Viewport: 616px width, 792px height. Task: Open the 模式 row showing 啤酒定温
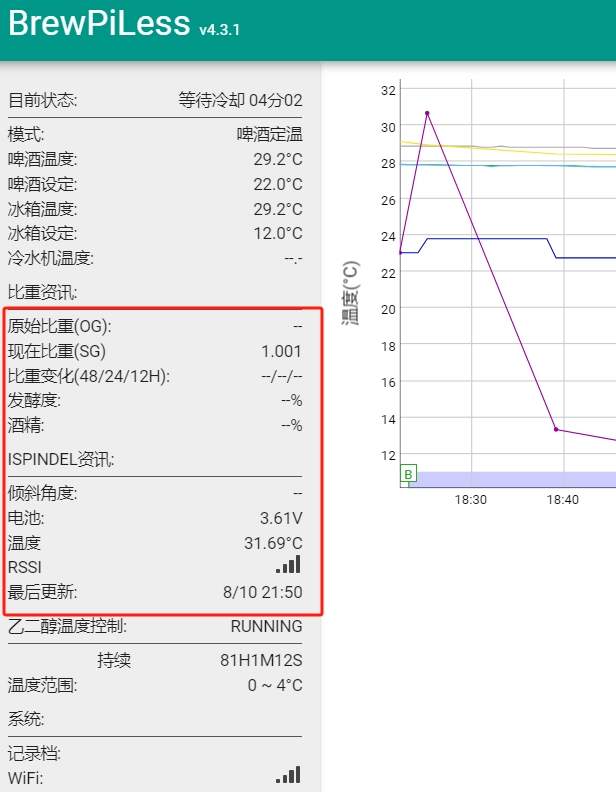tap(155, 134)
